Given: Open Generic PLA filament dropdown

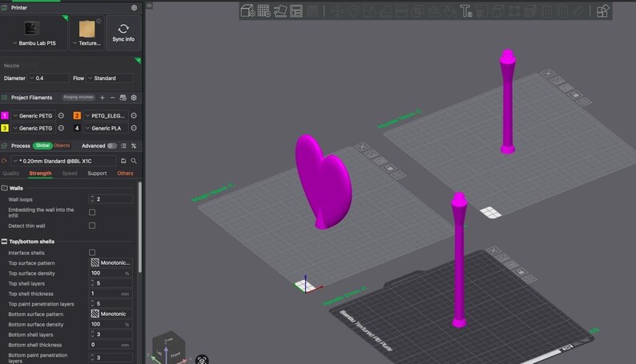Looking at the screenshot, I should tap(106, 128).
